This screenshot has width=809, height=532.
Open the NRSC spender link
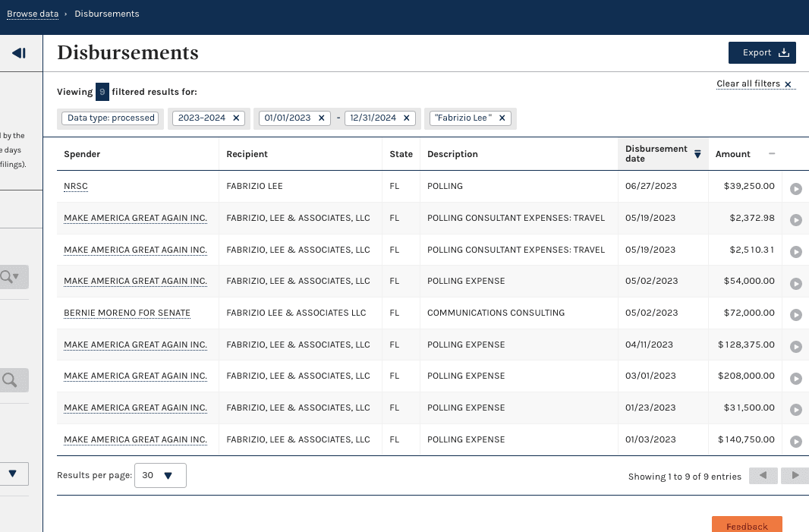click(x=76, y=186)
